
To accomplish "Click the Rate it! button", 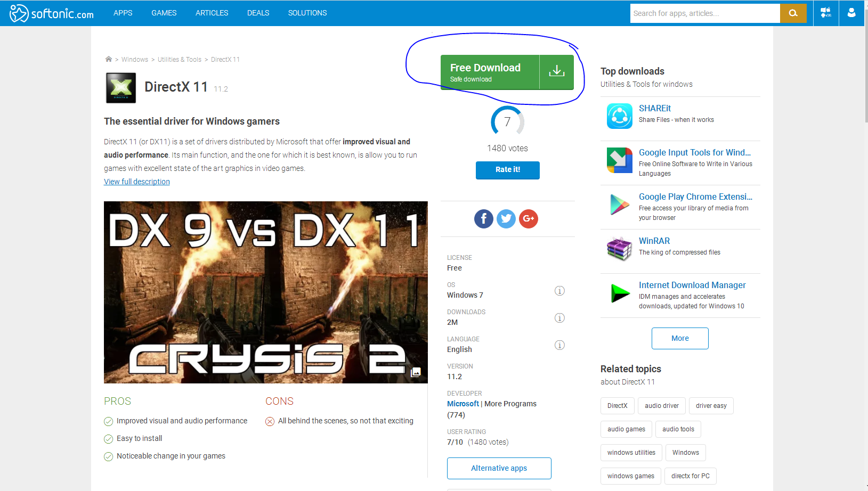I will pyautogui.click(x=508, y=170).
